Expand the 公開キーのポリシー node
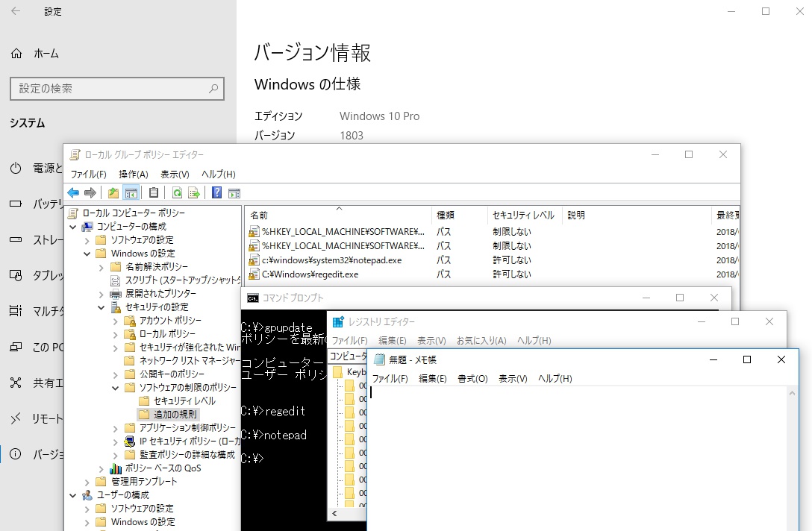 tap(116, 374)
